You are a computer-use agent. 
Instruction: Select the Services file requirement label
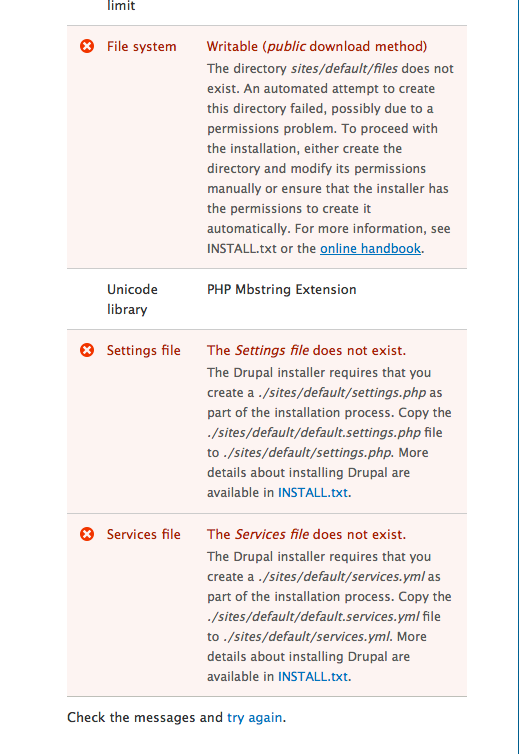[x=143, y=534]
